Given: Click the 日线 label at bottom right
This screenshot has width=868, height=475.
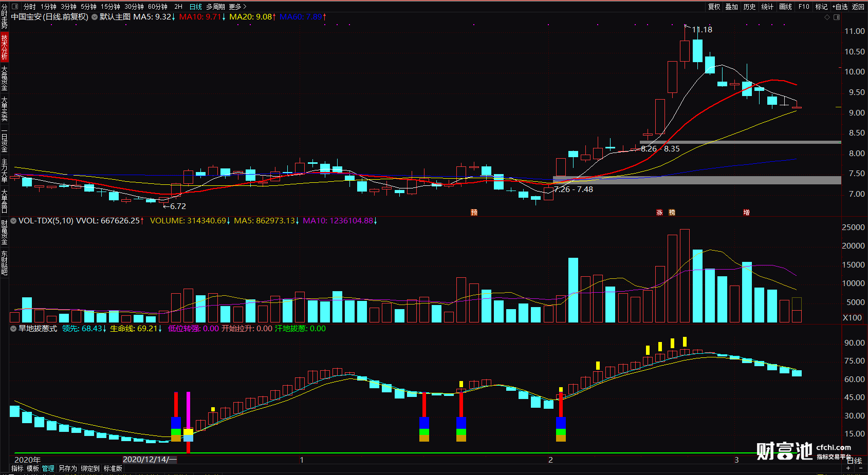Looking at the screenshot, I should click(x=854, y=461).
